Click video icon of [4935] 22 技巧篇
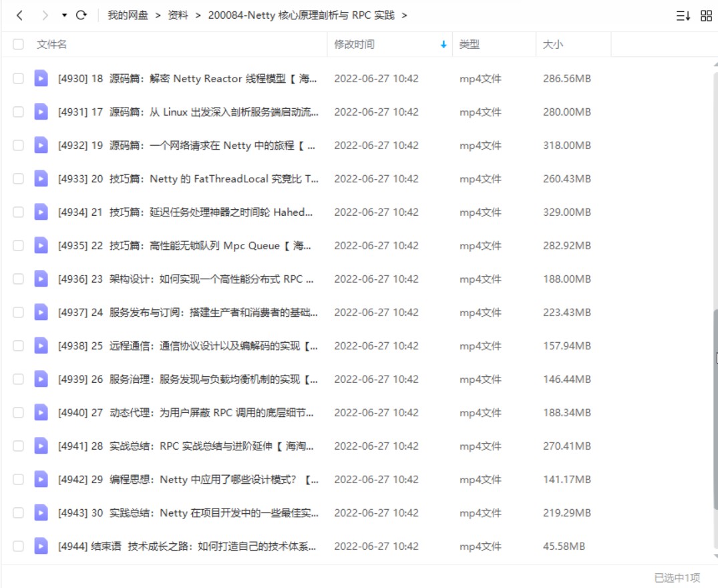The height and width of the screenshot is (588, 718). [41, 245]
